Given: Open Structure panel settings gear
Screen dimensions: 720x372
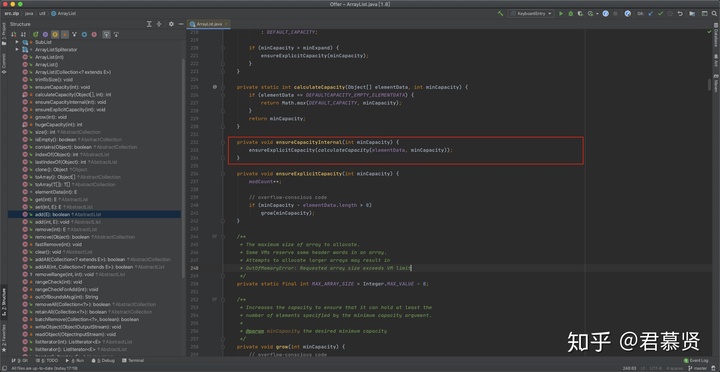Looking at the screenshot, I should click(171, 24).
